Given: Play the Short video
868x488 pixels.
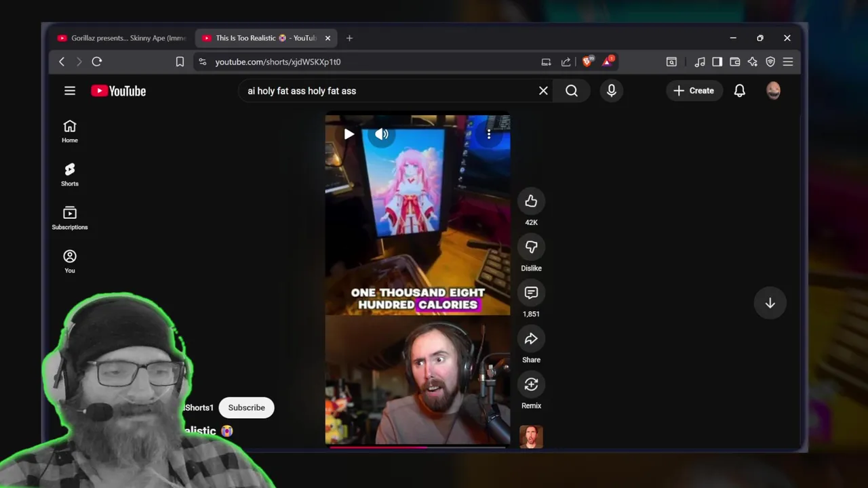Looking at the screenshot, I should coord(349,134).
